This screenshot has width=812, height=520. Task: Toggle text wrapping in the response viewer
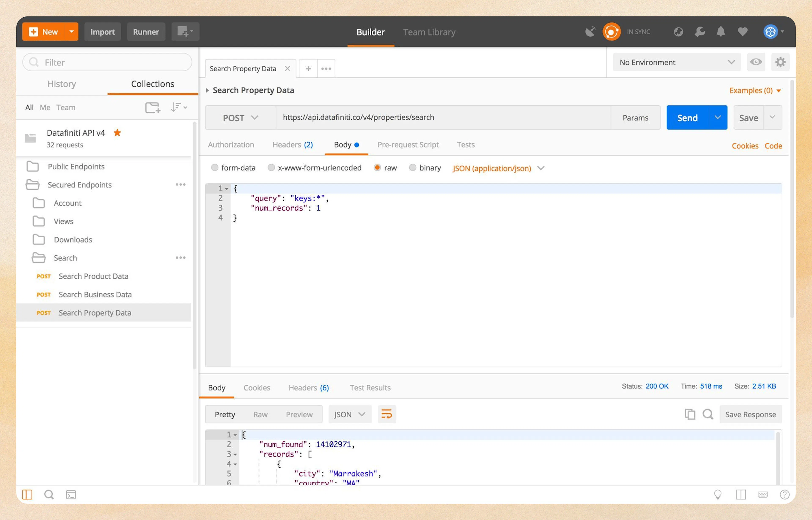[386, 414]
